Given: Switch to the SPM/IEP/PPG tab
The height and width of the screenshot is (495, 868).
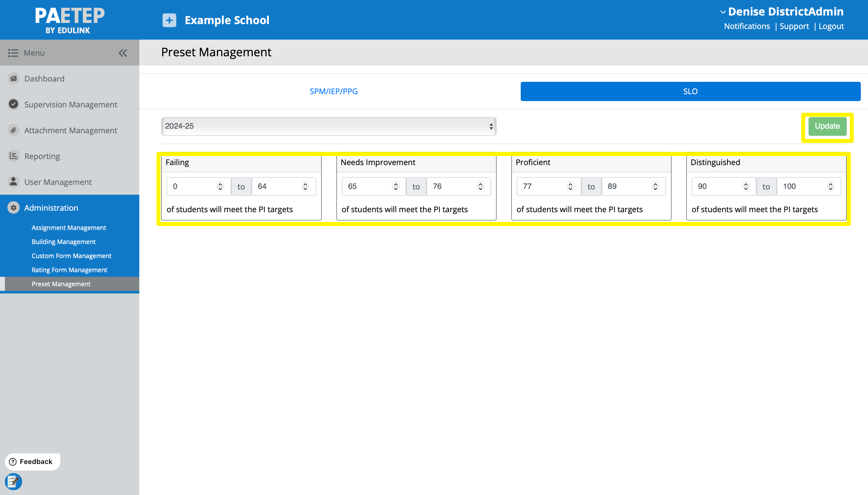Looking at the screenshot, I should 333,91.
